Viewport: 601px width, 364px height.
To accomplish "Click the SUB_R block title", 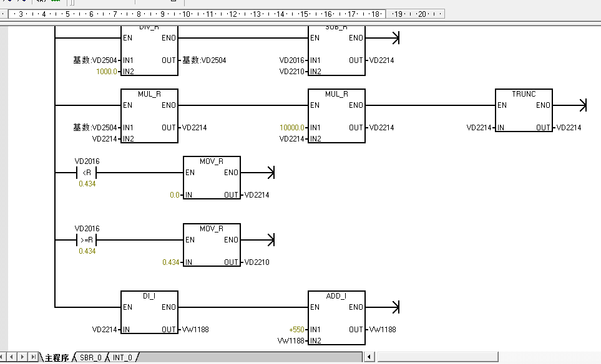I will (x=336, y=28).
